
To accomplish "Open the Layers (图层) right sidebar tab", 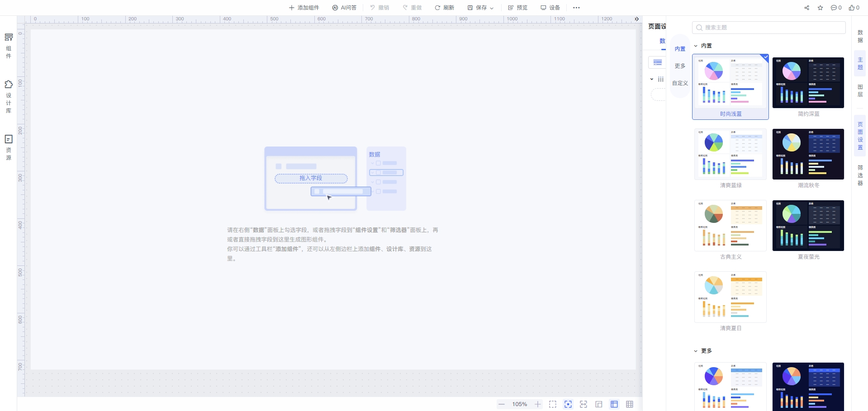I will [x=860, y=91].
